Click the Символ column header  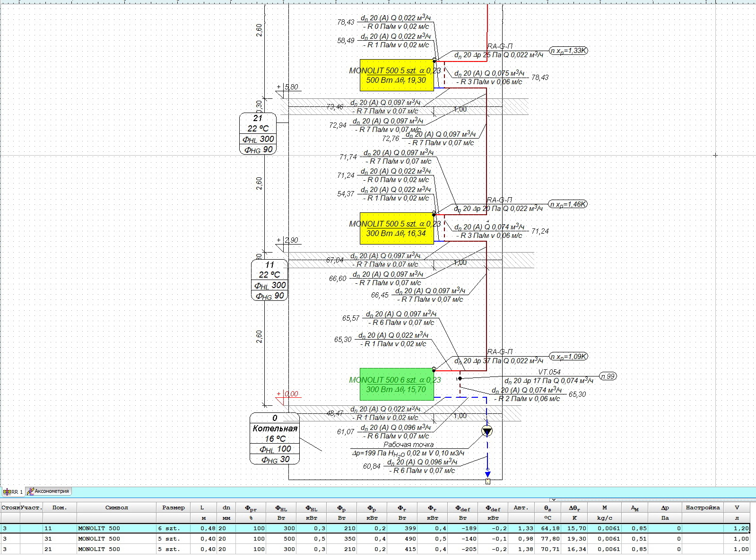coord(116,507)
